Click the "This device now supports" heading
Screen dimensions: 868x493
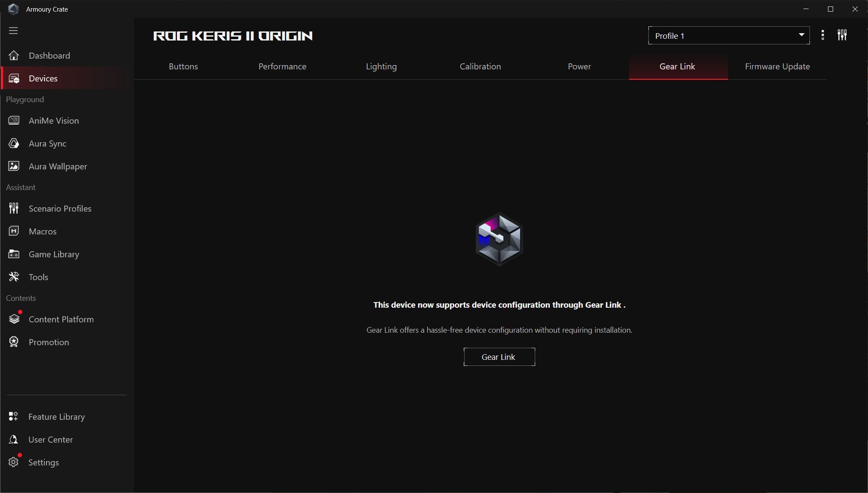tap(499, 305)
